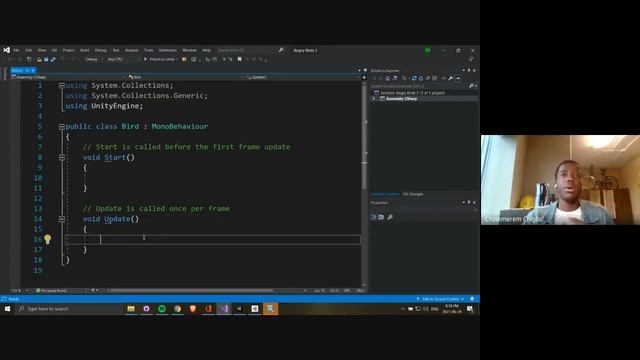Open the Test menu
This screenshot has height=360, width=640.
click(x=116, y=50)
